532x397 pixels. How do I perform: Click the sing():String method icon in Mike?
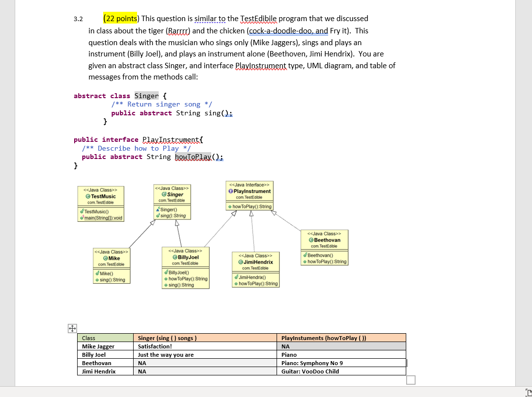point(97,281)
